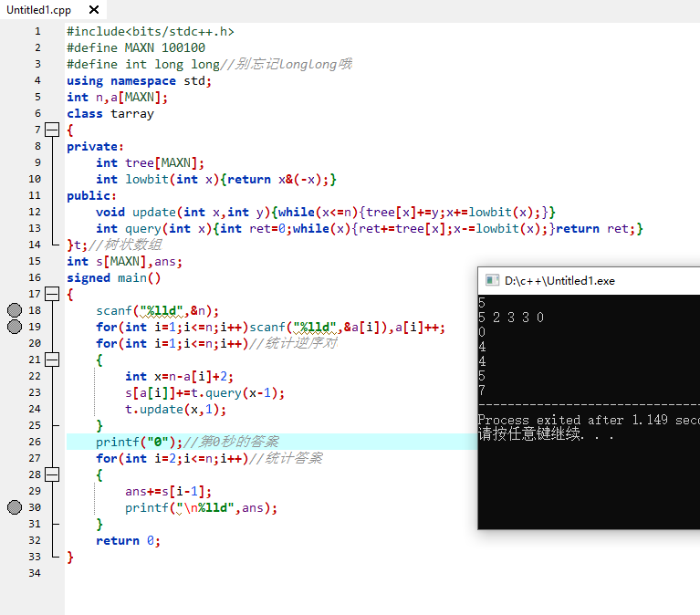Click the lowbit function definition line
700x615 pixels.
(x=216, y=180)
